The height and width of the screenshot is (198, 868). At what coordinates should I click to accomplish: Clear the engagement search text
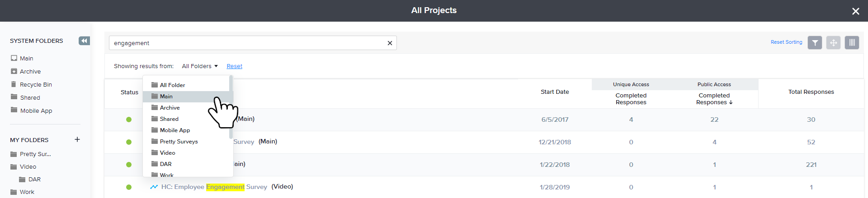[x=390, y=43]
